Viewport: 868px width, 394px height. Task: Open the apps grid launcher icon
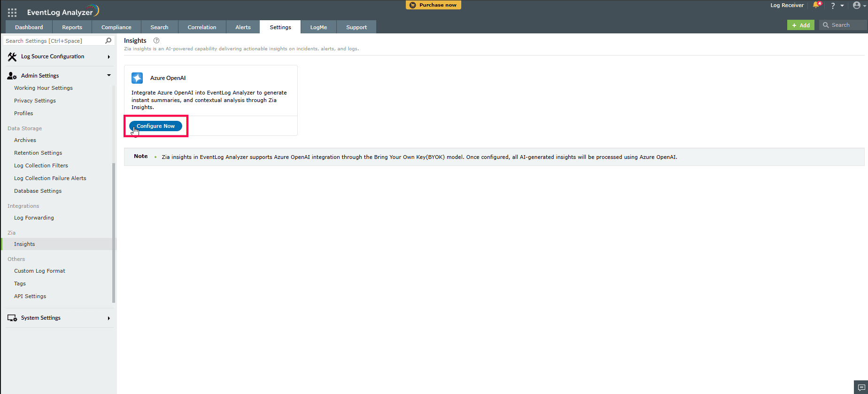(x=12, y=13)
